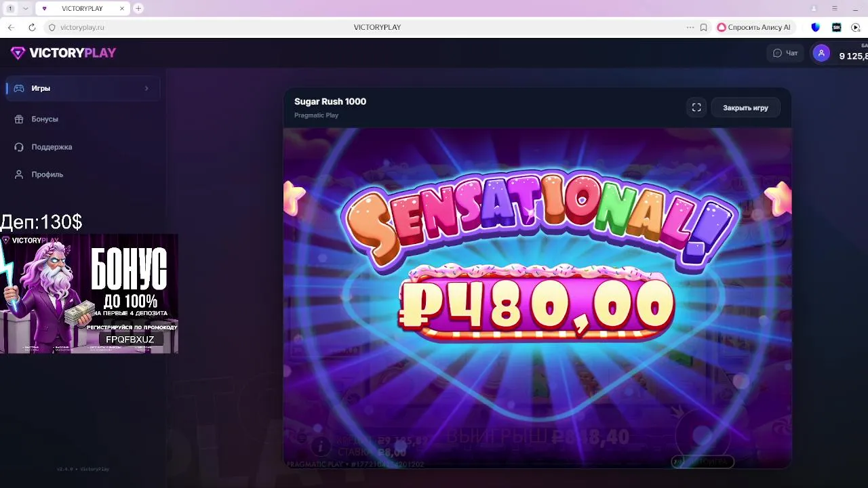This screenshot has height=488, width=868.
Task: Bookmark this page with bookmark icon
Action: click(x=703, y=28)
